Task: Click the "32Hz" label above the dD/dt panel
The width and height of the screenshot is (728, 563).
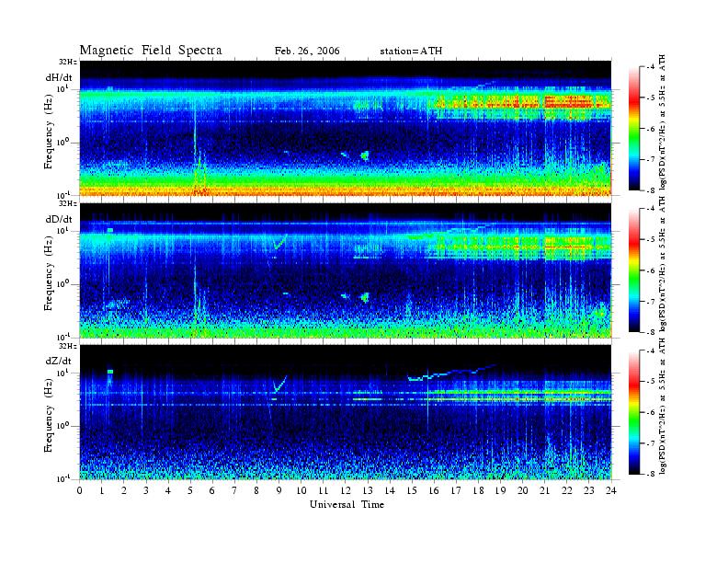Action: 68,203
